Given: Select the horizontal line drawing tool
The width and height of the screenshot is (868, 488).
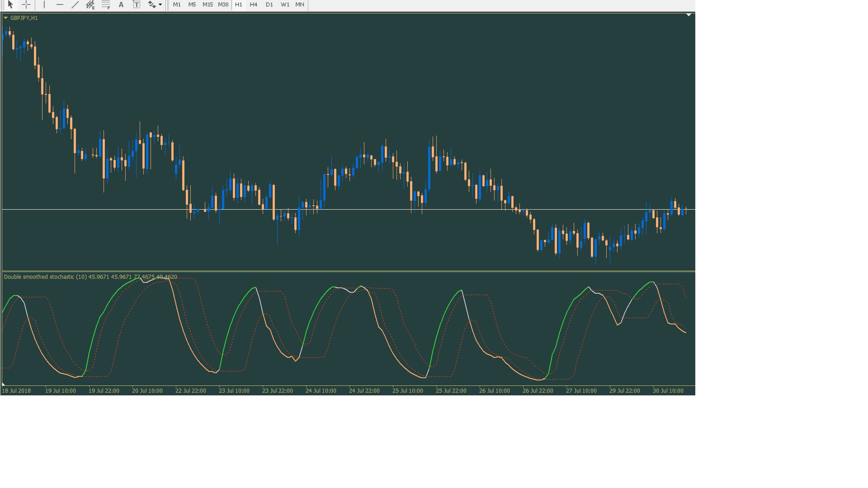Looking at the screenshot, I should pos(60,5).
